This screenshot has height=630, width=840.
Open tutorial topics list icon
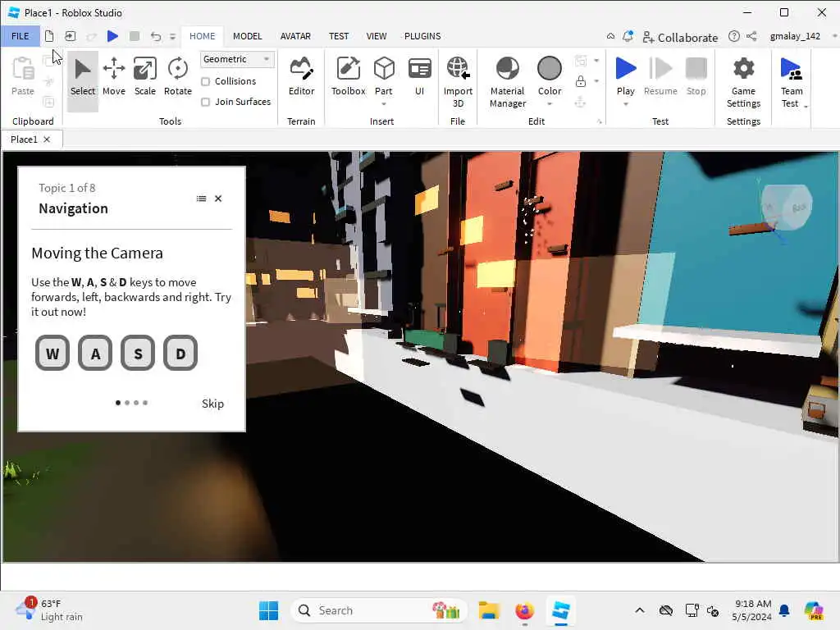201,199
